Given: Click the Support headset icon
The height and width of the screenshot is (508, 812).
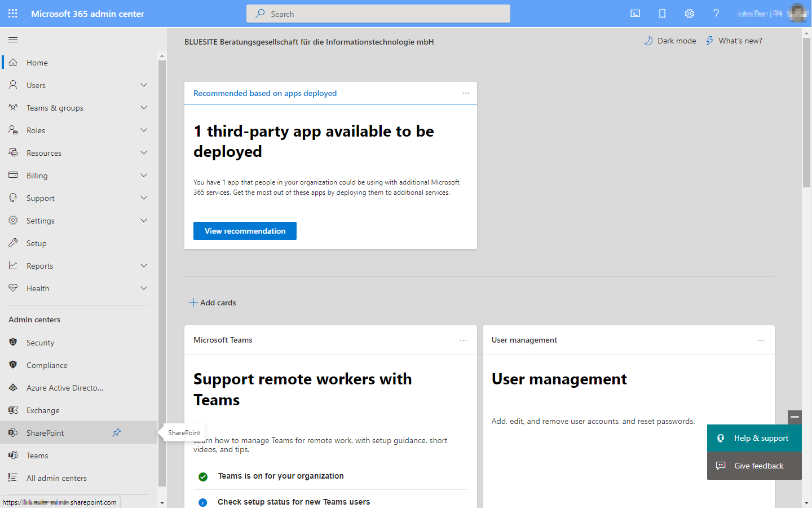Looking at the screenshot, I should 13,198.
